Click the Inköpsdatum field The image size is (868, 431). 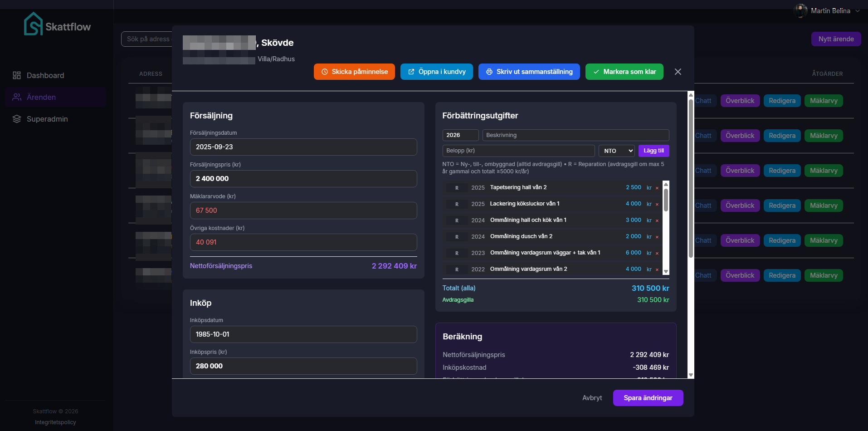tap(303, 334)
